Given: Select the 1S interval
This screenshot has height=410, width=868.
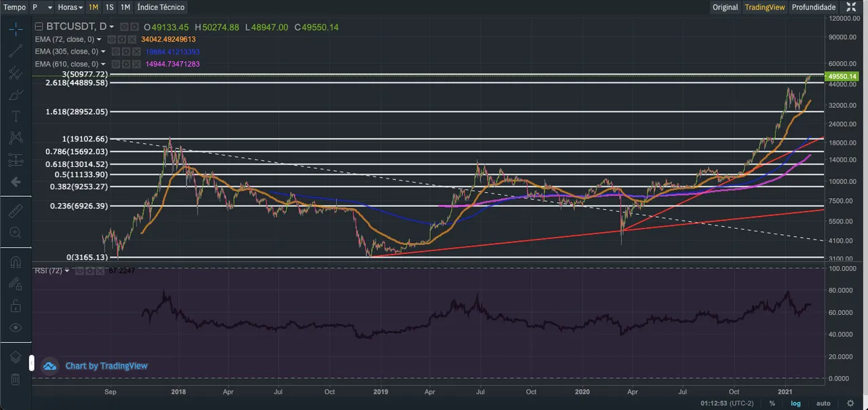Looking at the screenshot, I should (109, 7).
